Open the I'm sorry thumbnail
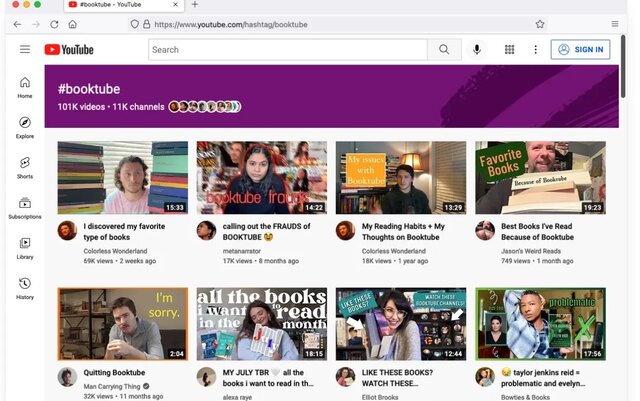The height and width of the screenshot is (401, 640). [x=122, y=324]
